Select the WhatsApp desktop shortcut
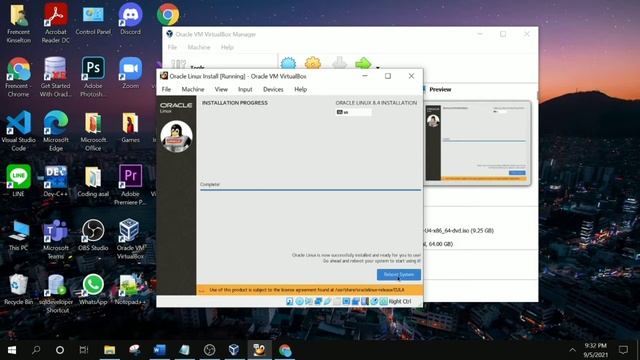The height and width of the screenshot is (360, 640). [x=93, y=289]
